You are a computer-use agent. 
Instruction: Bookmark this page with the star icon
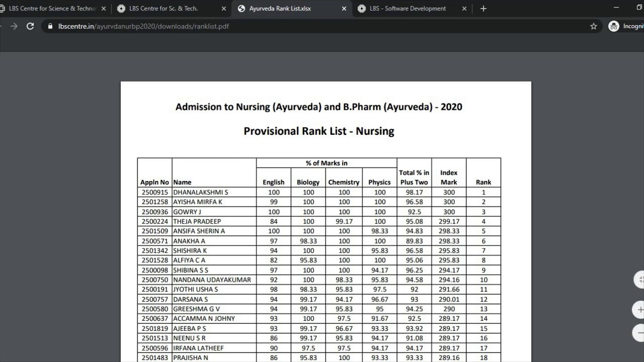pyautogui.click(x=594, y=26)
